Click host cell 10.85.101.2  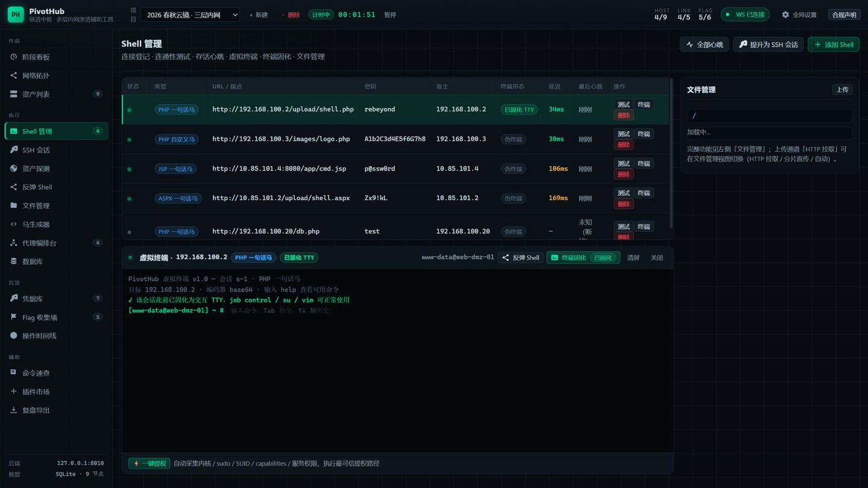pos(458,198)
